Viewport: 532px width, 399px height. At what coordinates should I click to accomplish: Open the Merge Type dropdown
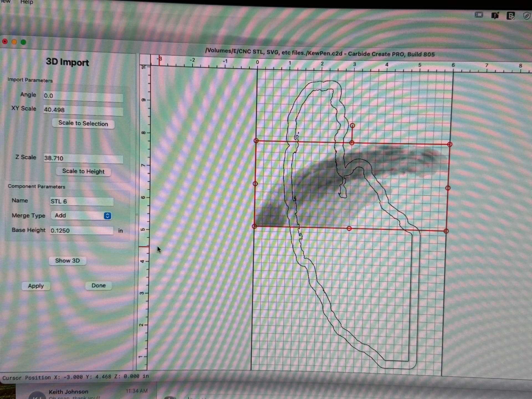(x=81, y=216)
